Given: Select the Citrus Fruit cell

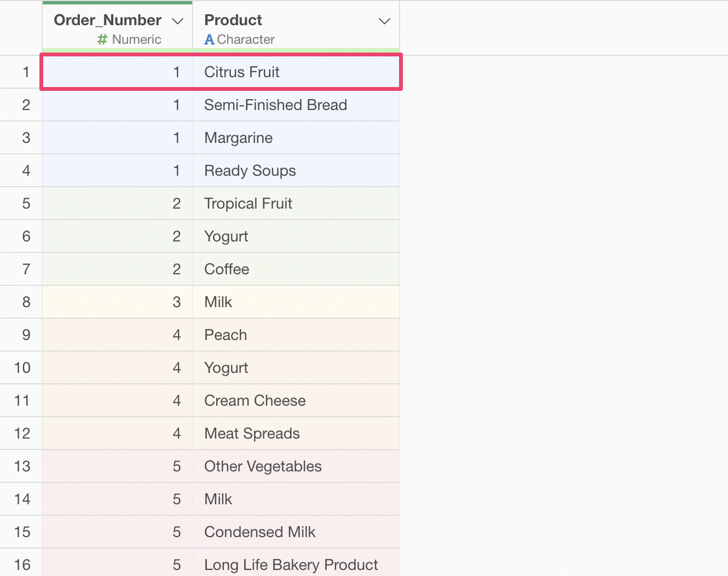Looking at the screenshot, I should pos(241,72).
